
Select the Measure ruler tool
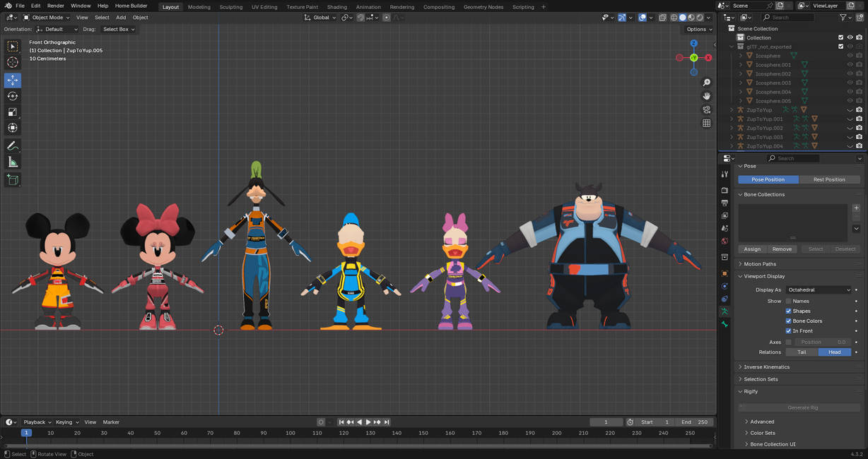click(13, 162)
